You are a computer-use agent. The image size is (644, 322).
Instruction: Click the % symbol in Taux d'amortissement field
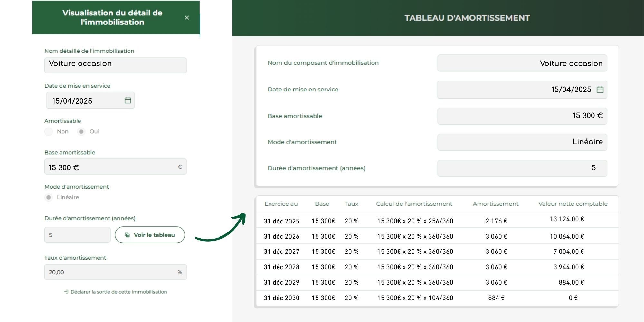[180, 272]
